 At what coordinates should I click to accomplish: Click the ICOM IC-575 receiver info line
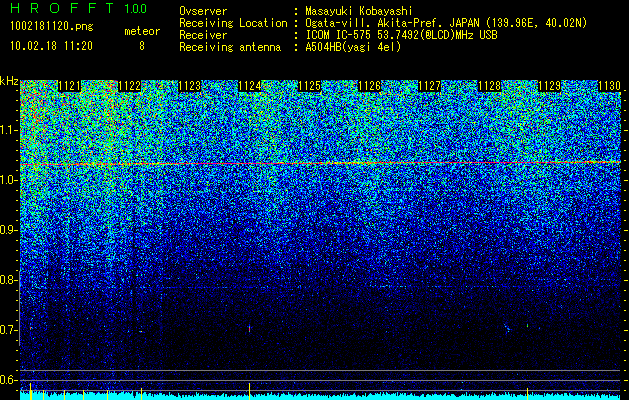(401, 35)
